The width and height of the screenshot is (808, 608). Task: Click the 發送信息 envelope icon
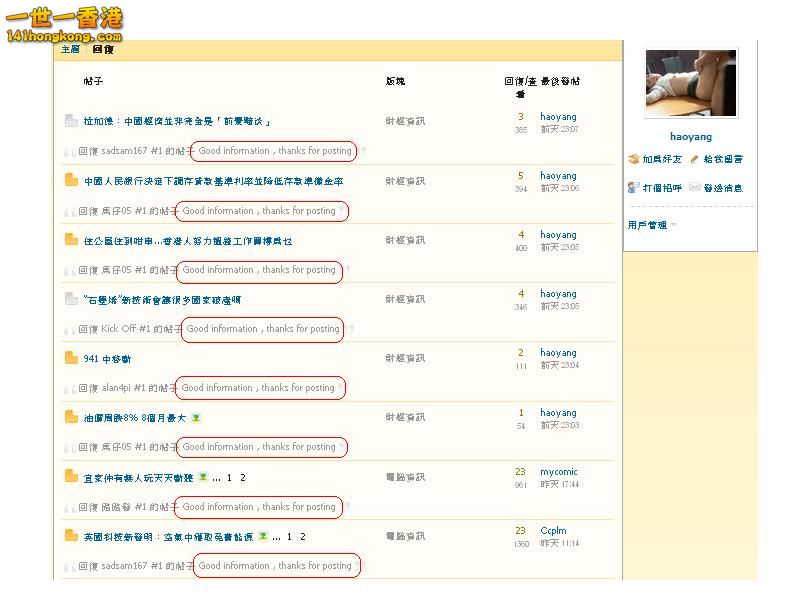(x=694, y=188)
